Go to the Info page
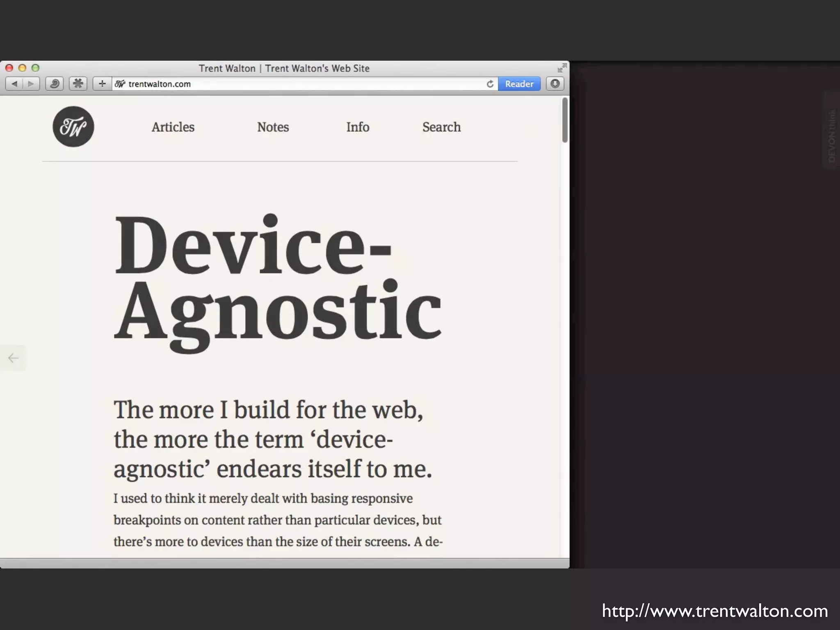Viewport: 840px width, 630px height. coord(358,127)
